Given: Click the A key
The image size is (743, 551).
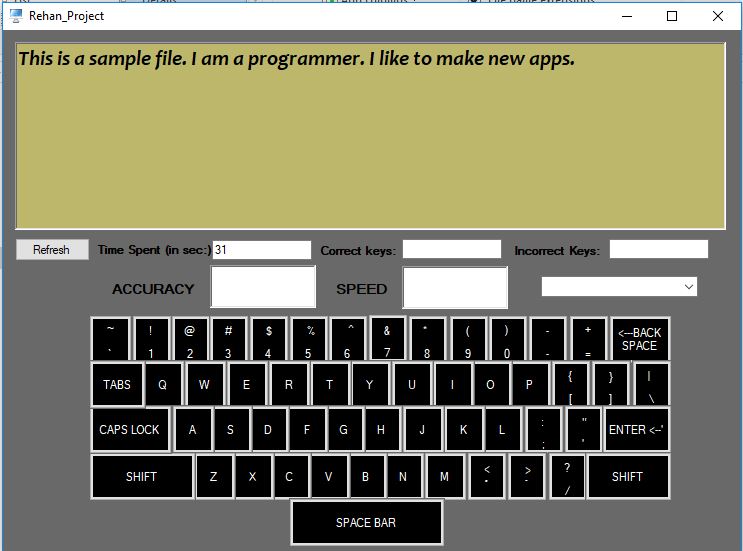Looking at the screenshot, I should pyautogui.click(x=193, y=429).
